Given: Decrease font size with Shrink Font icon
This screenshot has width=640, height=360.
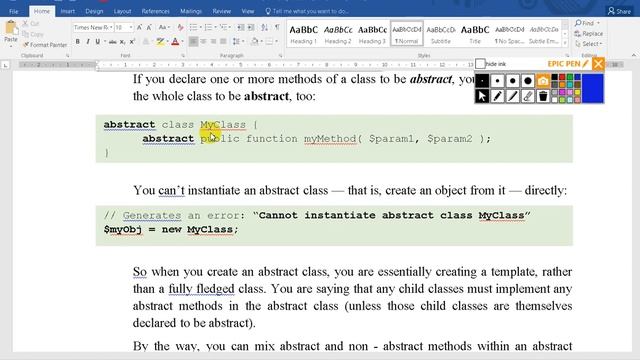Looking at the screenshot, I should click(x=149, y=27).
